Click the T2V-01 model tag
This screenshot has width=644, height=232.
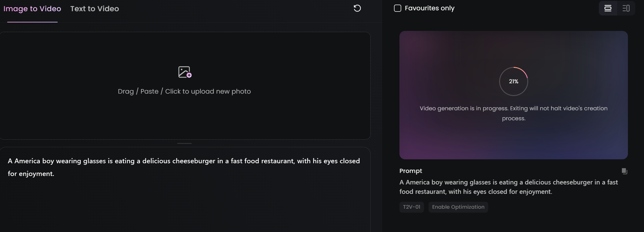[412, 207]
